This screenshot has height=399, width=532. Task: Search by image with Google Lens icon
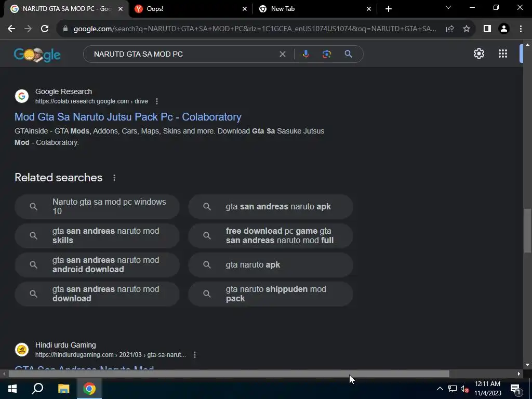(326, 54)
